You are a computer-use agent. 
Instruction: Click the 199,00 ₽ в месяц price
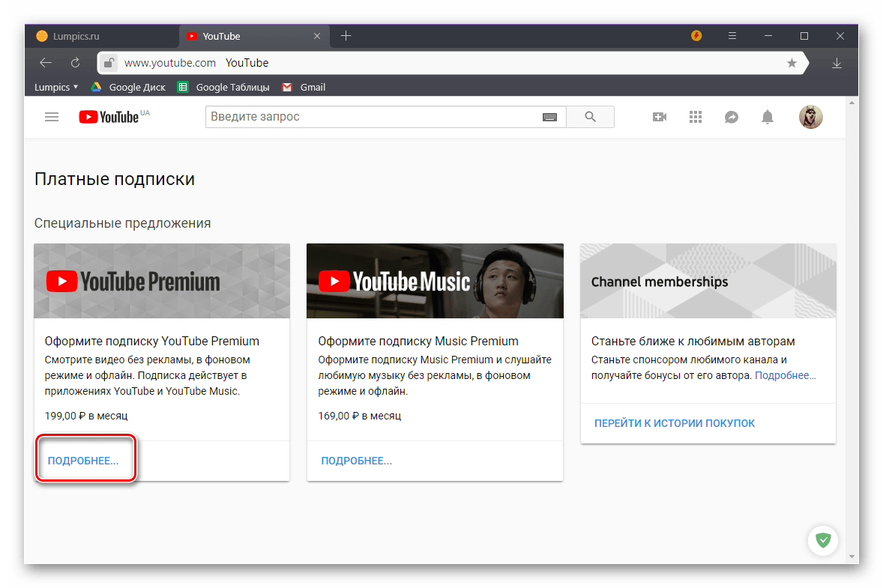click(86, 416)
